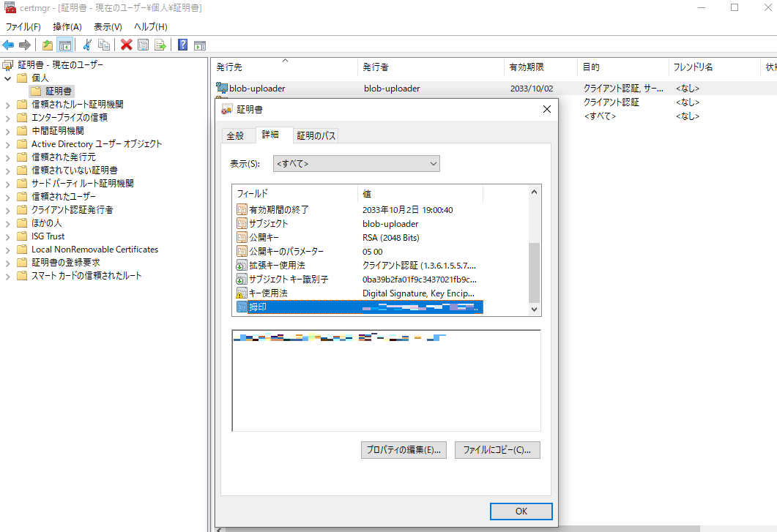Go up one level folder icon

point(48,45)
